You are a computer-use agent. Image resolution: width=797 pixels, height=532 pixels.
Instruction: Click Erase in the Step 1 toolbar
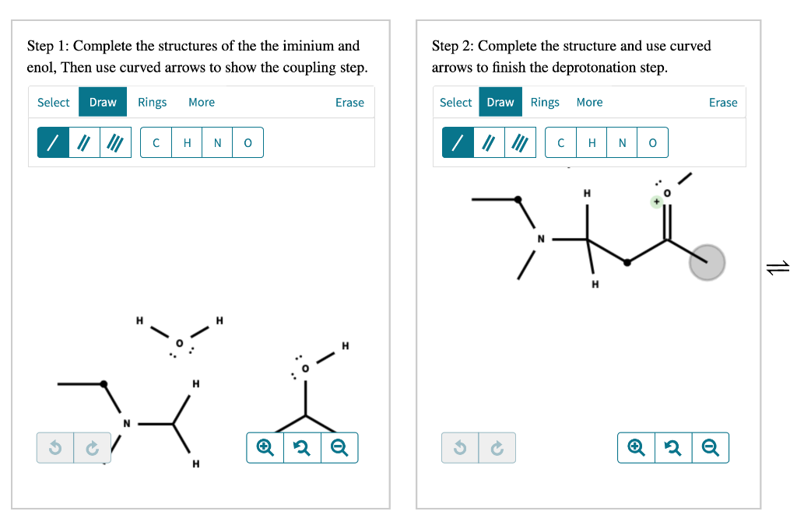point(349,102)
